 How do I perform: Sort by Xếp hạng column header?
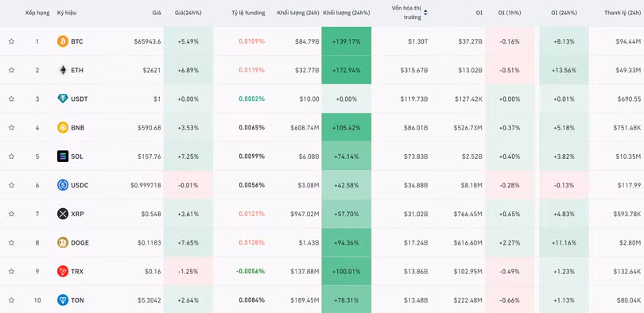pos(37,13)
